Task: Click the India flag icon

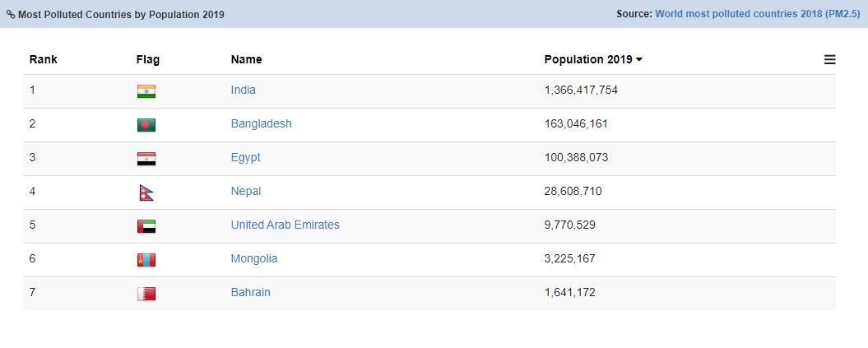Action: (x=146, y=91)
